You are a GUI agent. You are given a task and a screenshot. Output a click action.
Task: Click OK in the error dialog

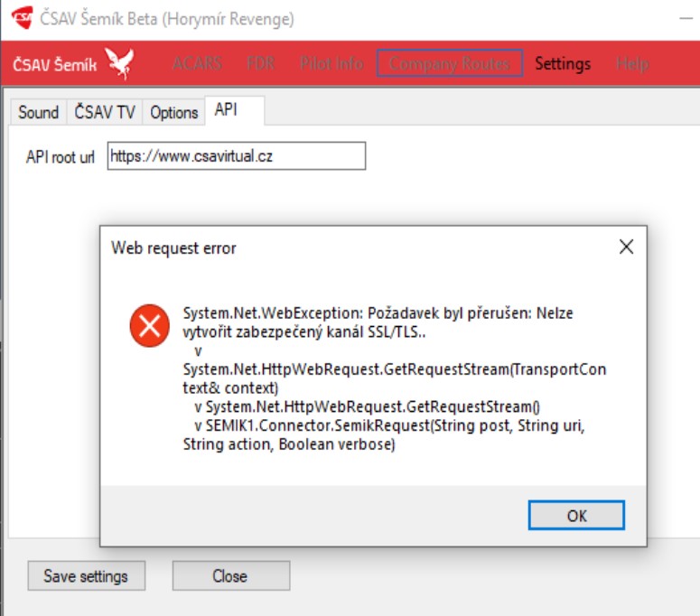pyautogui.click(x=576, y=515)
